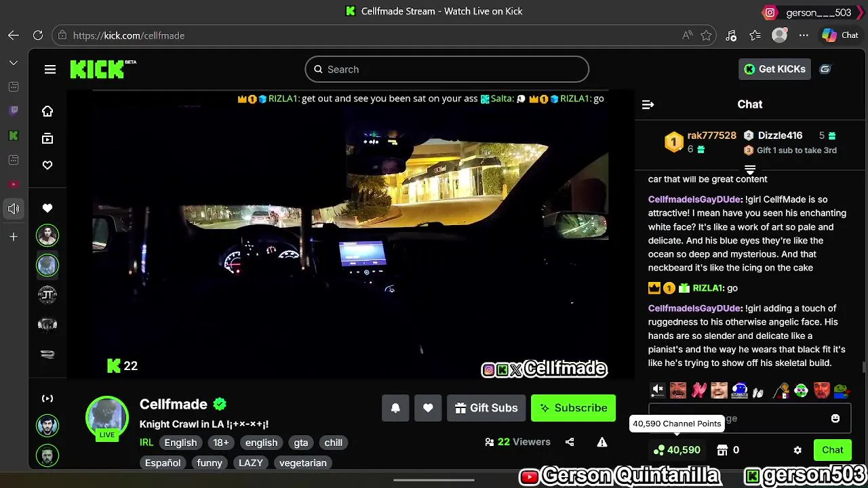Click the Subscribe button
This screenshot has height=488, width=868.
573,408
